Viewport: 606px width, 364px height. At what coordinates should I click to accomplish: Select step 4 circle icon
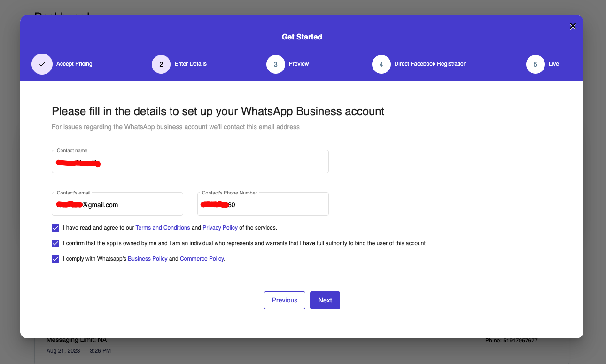coord(381,64)
